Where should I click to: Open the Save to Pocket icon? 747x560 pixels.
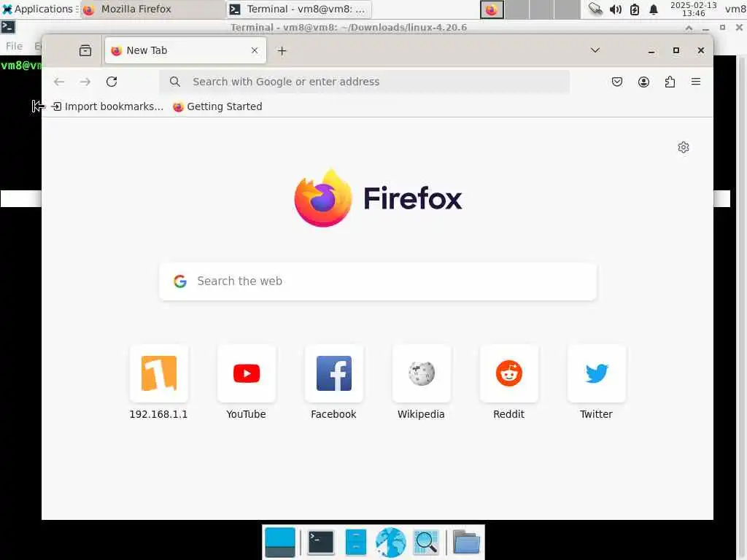tap(617, 82)
